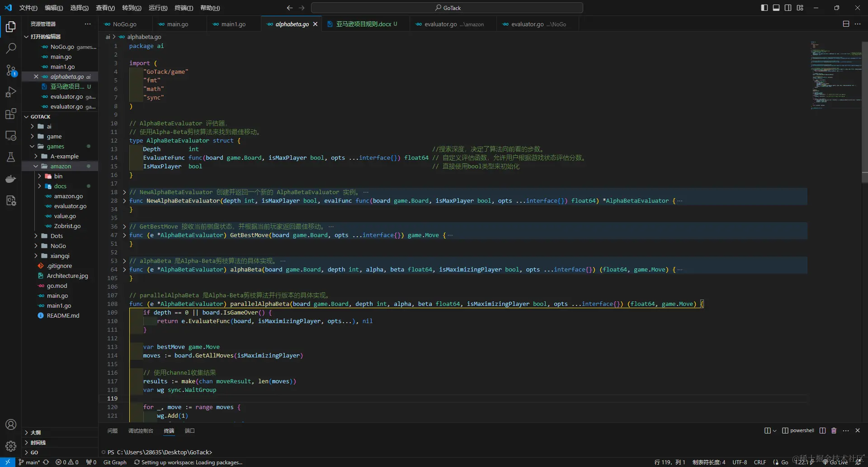Viewport: 868px width, 467px height.
Task: Open Explorer views and more actions
Action: [88, 24]
